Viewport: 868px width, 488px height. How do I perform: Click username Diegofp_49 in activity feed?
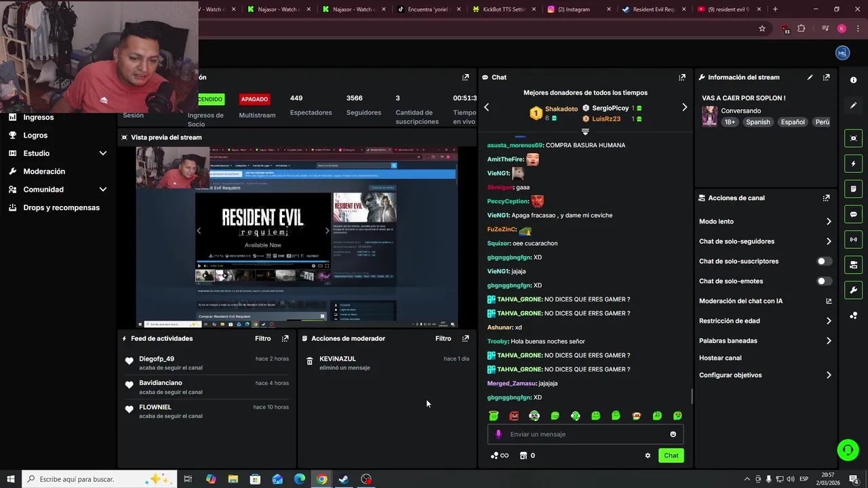[x=157, y=359]
